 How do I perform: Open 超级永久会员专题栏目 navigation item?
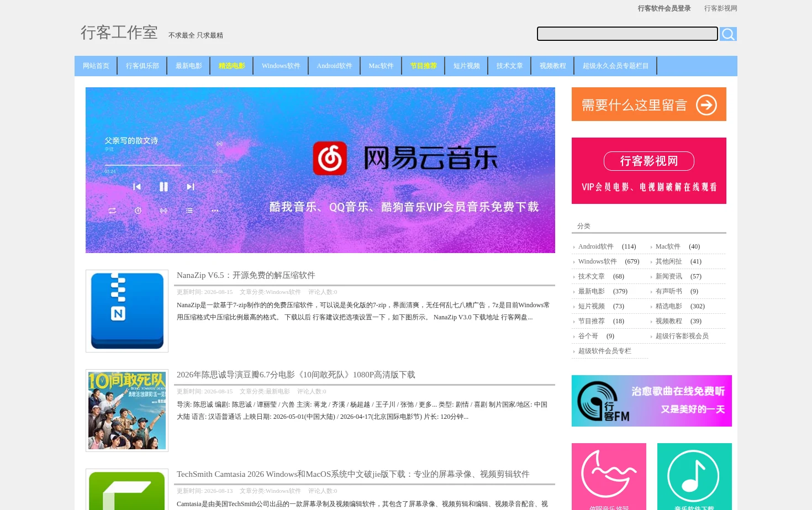(616, 66)
